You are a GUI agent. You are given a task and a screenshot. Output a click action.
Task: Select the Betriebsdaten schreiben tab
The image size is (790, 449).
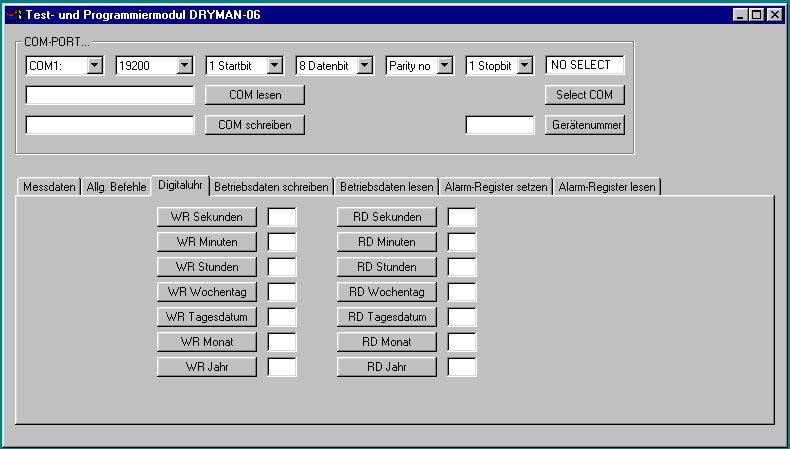tap(271, 187)
